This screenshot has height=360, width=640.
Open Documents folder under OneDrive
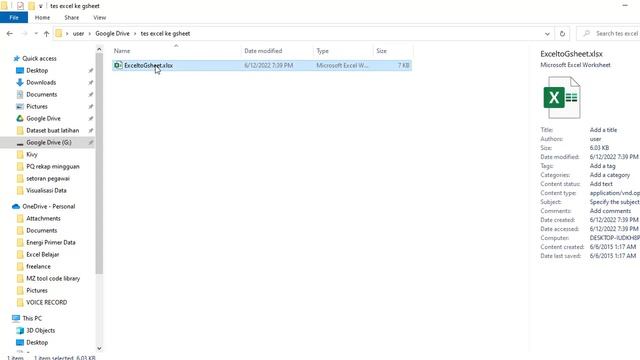click(42, 231)
